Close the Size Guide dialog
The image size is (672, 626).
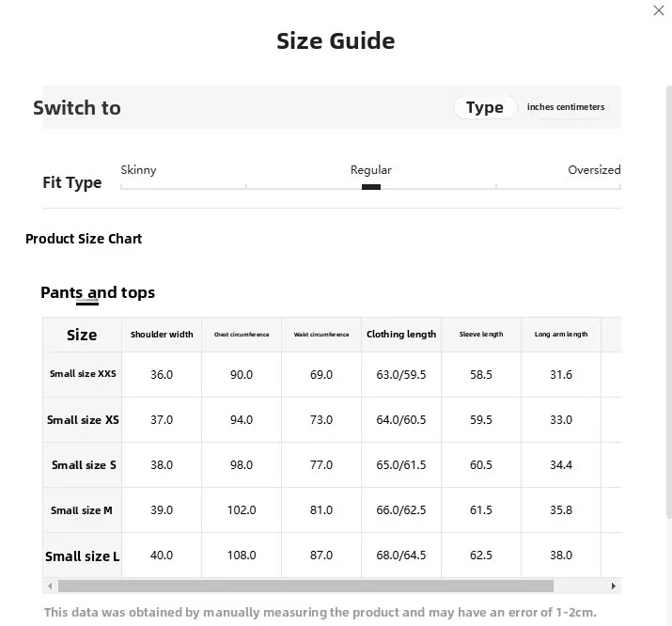tap(658, 10)
